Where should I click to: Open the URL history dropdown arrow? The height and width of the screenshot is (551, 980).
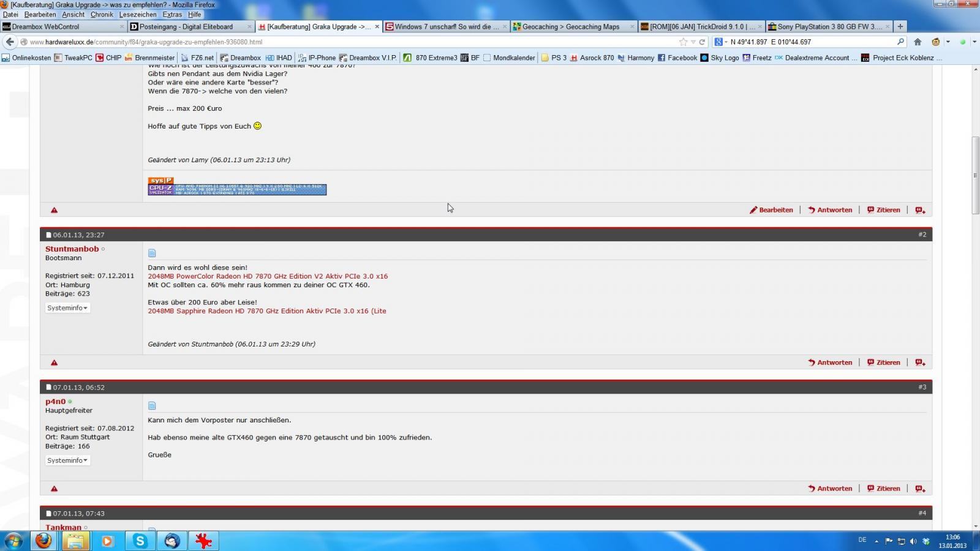point(693,42)
